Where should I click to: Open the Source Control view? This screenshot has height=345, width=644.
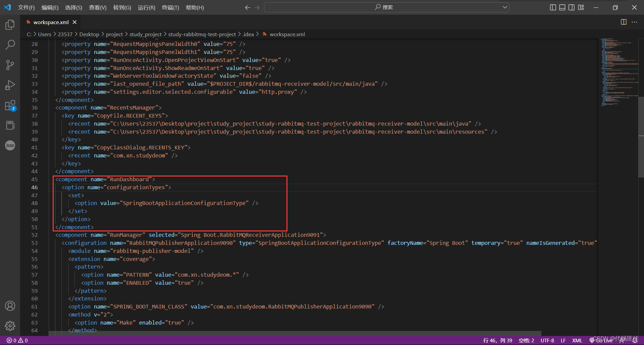10,65
